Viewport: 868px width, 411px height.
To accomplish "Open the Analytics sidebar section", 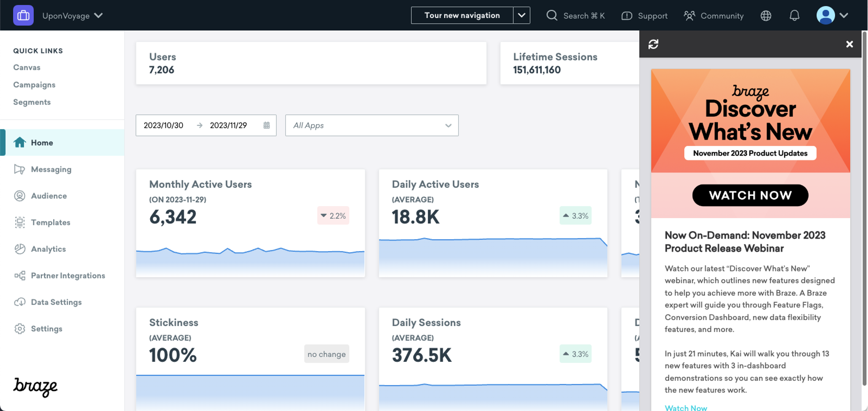I will pos(48,249).
